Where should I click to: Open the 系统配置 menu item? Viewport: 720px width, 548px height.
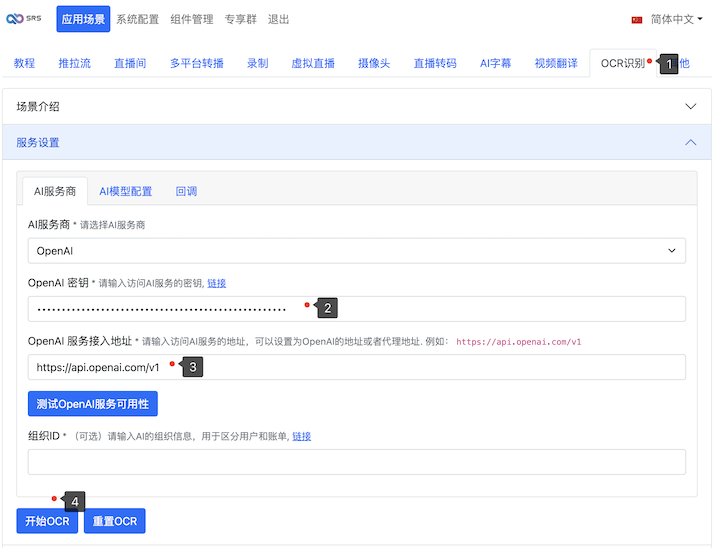136,19
